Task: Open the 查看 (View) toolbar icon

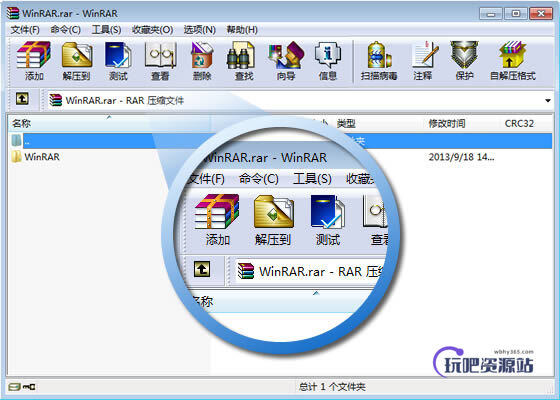Action: point(160,61)
